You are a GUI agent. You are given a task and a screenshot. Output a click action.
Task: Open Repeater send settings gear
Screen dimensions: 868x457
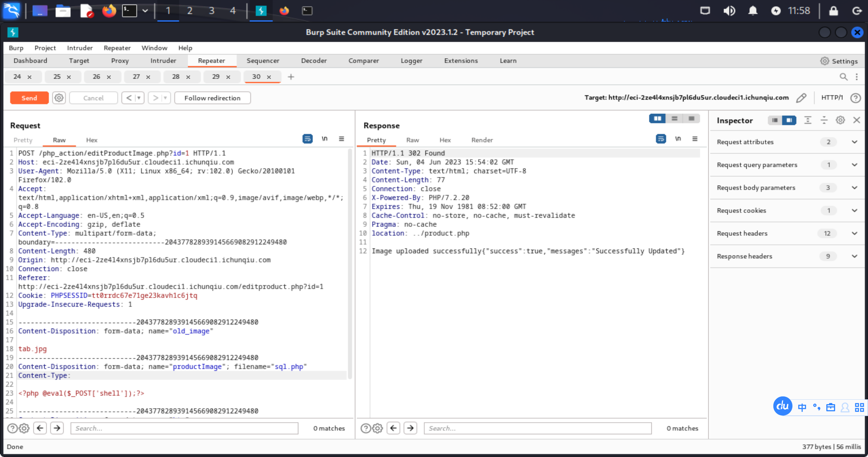coord(59,98)
